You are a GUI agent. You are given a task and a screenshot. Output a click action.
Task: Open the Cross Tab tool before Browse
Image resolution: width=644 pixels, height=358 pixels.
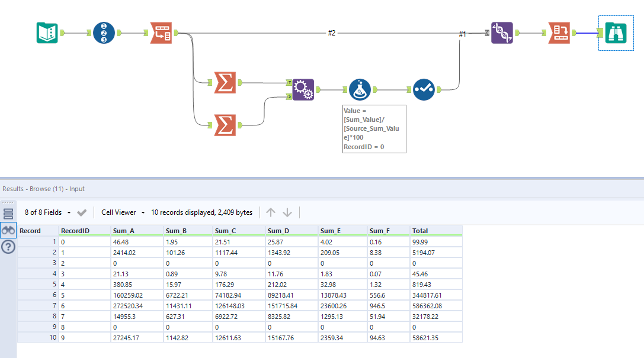tap(559, 33)
